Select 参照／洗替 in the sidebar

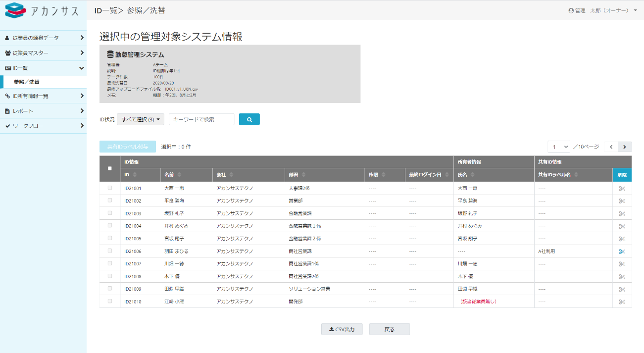point(27,82)
